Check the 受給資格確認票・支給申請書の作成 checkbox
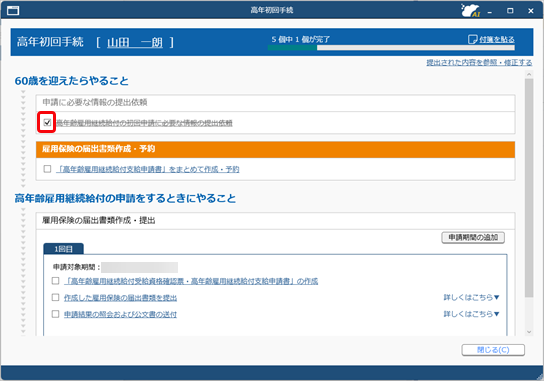 click(55, 280)
